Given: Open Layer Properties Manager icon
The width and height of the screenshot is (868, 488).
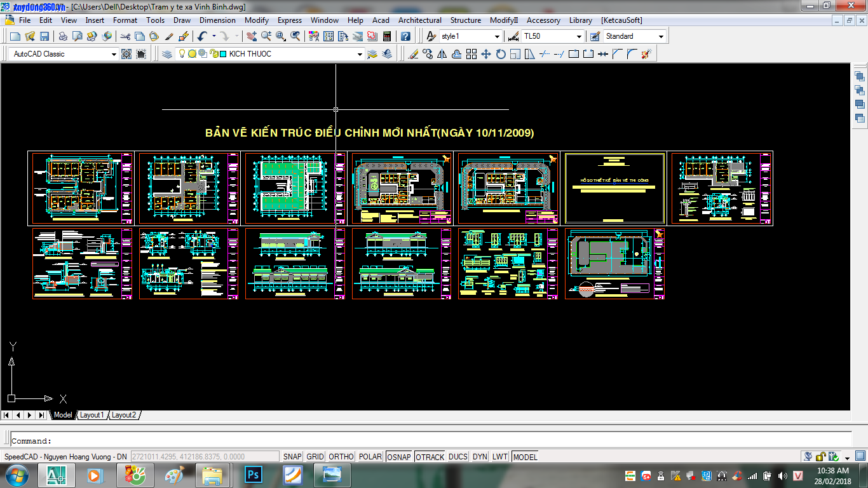Looking at the screenshot, I should 167,54.
